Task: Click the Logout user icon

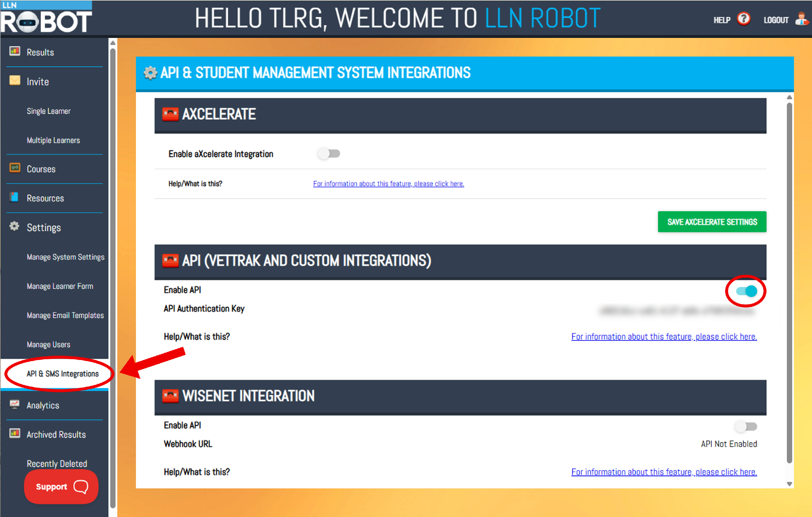Action: tap(801, 19)
